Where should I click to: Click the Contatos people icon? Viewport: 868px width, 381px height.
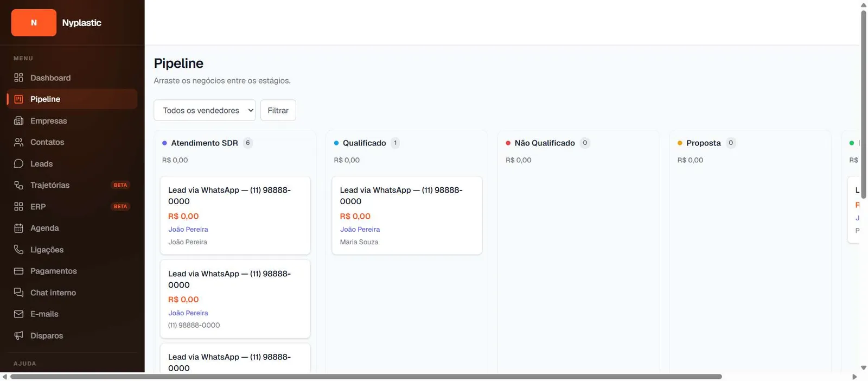pos(18,142)
